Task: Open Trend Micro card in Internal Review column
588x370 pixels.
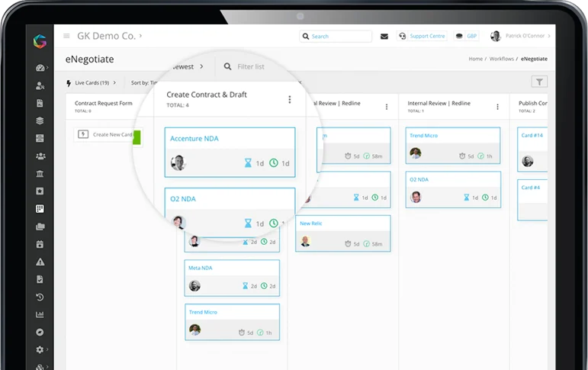Action: coord(453,146)
